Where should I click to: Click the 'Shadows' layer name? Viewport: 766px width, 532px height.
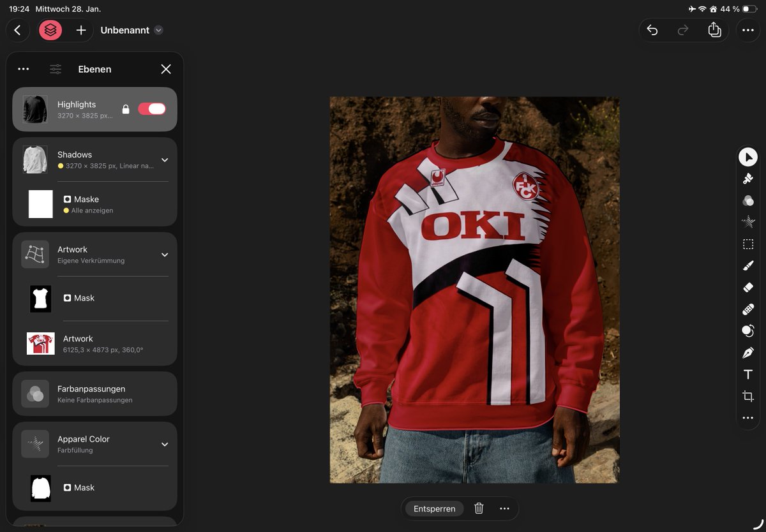[x=75, y=154]
